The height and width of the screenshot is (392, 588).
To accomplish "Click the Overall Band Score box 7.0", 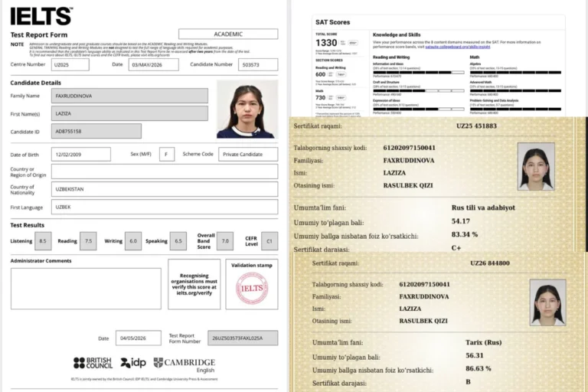I will (225, 241).
